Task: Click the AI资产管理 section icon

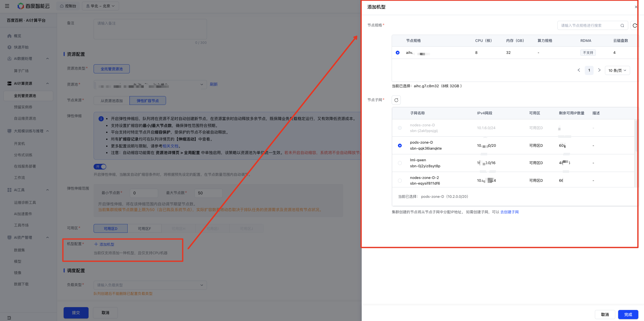Action: (9, 238)
